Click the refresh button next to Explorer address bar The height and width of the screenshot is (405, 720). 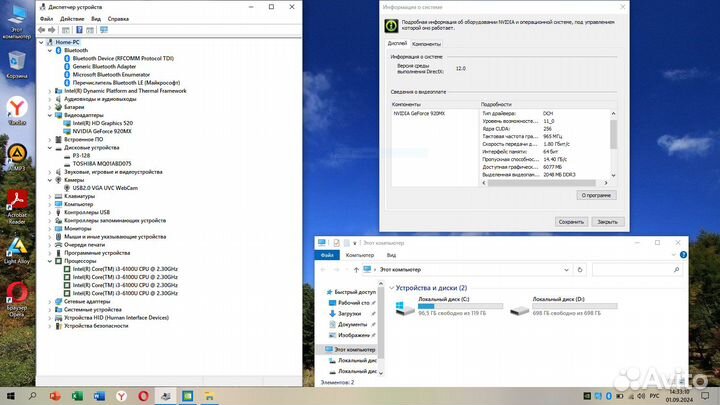coord(579,270)
